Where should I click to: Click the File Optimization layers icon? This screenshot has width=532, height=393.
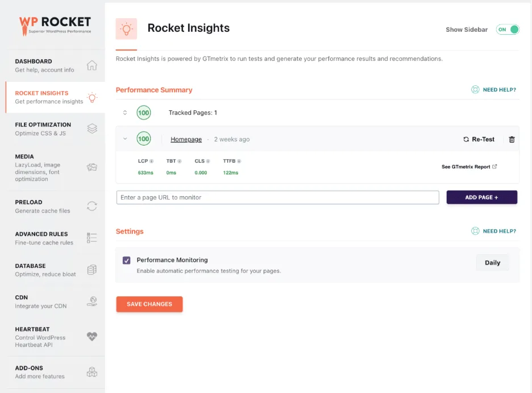pos(92,129)
